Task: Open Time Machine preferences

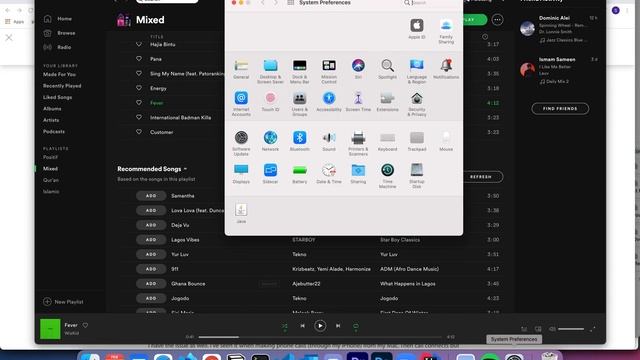Action: [x=387, y=176]
